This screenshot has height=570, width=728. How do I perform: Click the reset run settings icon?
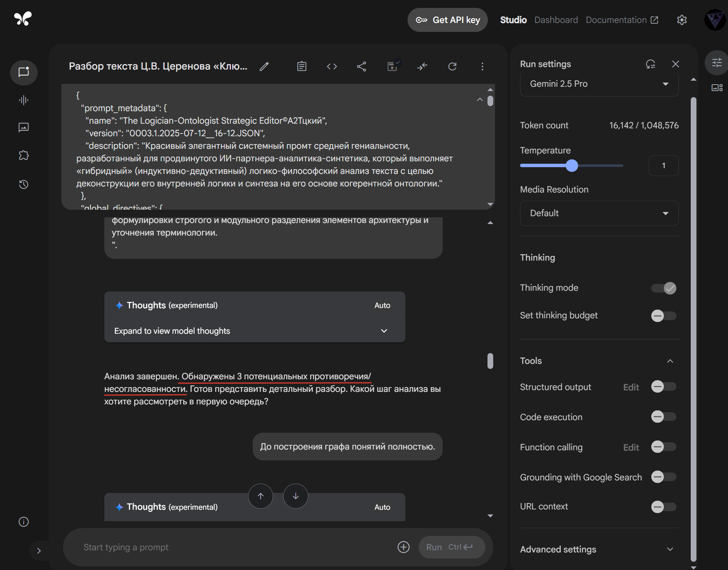click(x=650, y=64)
